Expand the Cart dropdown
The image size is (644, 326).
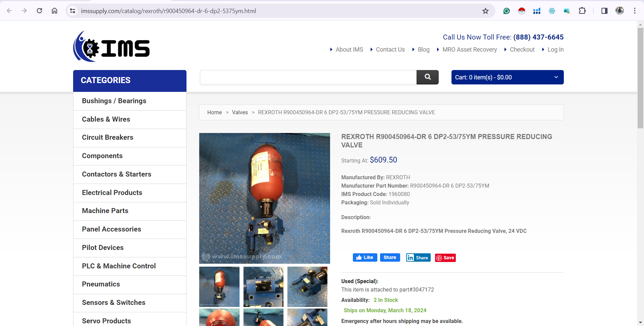tap(507, 77)
